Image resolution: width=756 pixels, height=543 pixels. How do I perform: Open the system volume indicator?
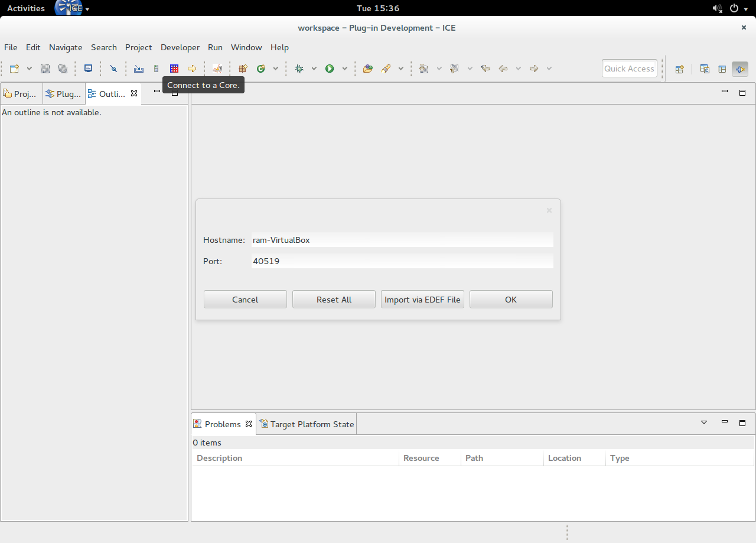click(x=717, y=8)
